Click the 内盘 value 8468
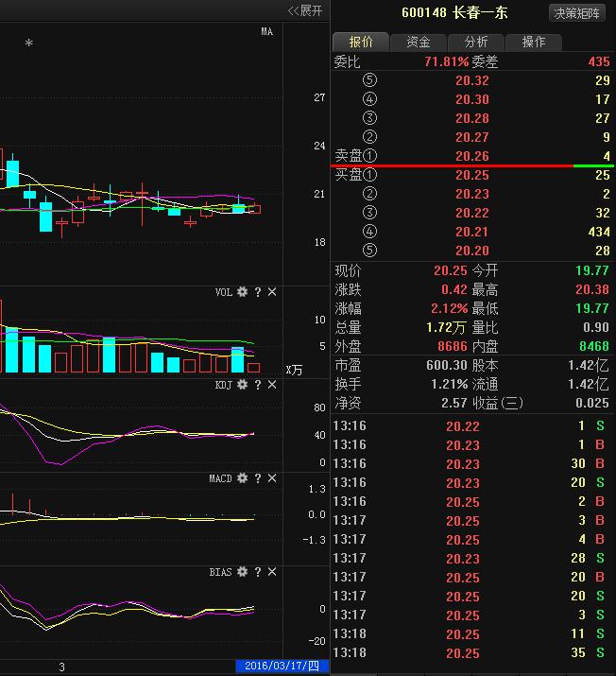 (x=594, y=346)
